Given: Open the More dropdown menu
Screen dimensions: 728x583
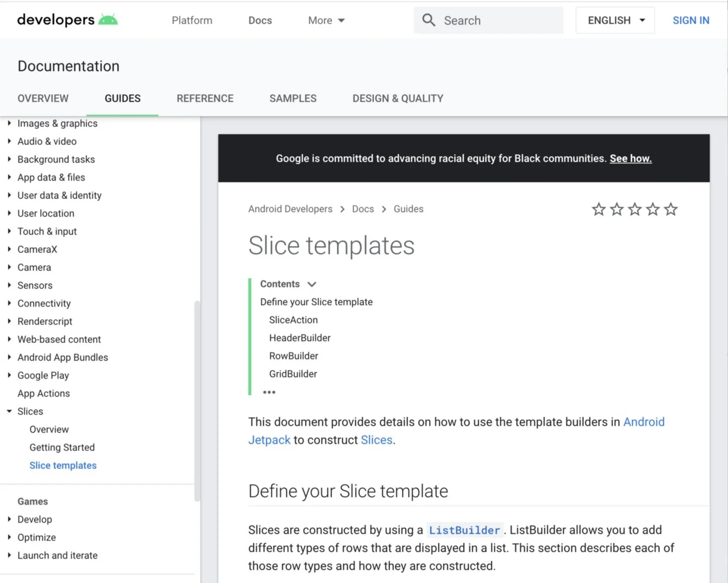Looking at the screenshot, I should [x=326, y=21].
